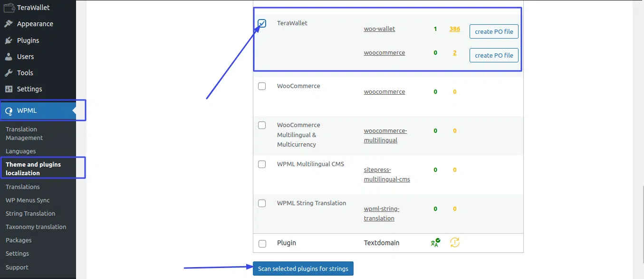The image size is (644, 279).
Task: Click the Settings sliders icon
Action: coord(9,89)
